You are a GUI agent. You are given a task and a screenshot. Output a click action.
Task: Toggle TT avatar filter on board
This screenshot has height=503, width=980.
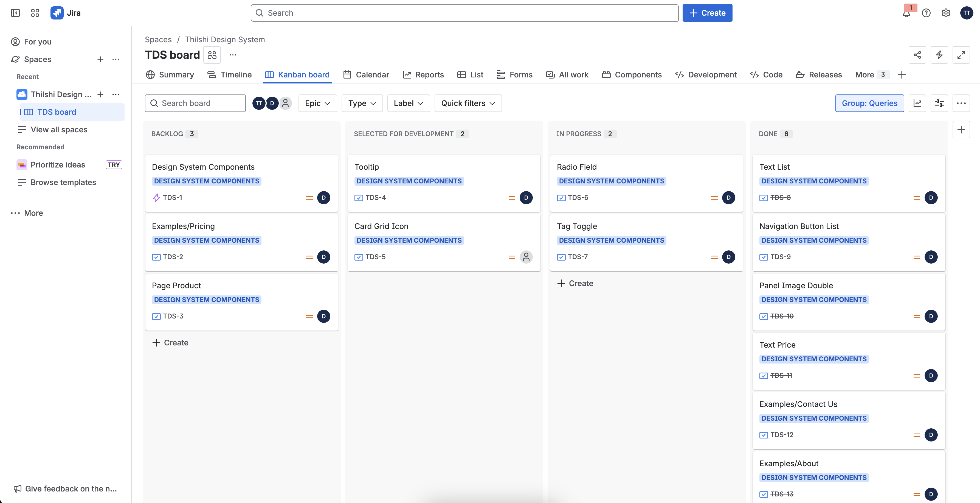point(259,104)
